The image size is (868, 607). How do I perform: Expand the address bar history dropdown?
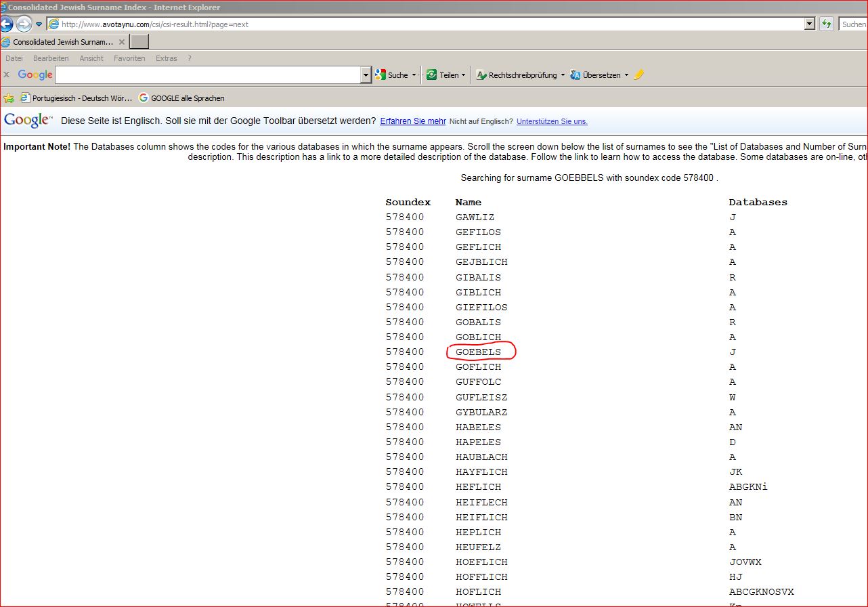tap(809, 24)
